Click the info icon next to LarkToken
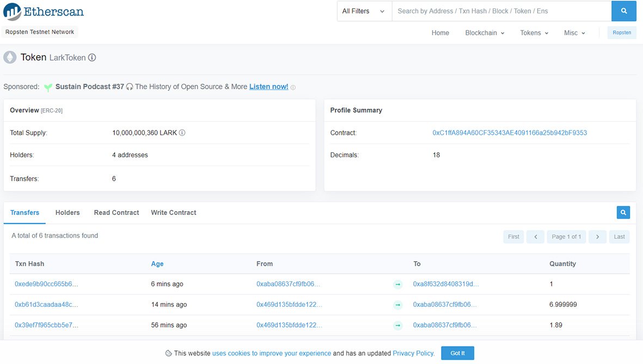Viewport: 643px width, 364px height. click(x=92, y=58)
